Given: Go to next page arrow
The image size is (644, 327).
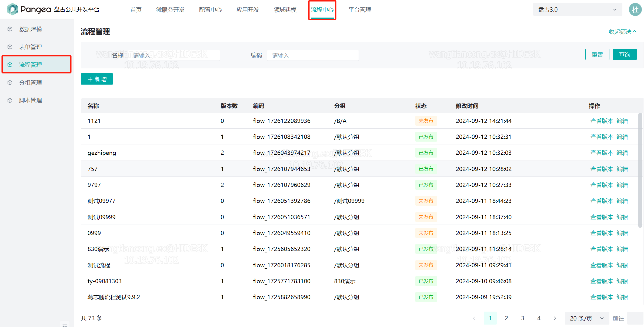Looking at the screenshot, I should click(x=555, y=318).
